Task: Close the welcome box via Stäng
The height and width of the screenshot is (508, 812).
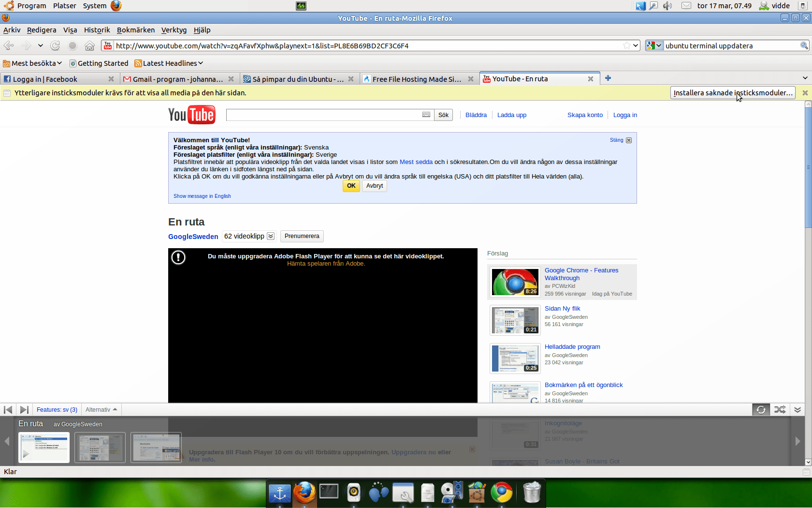Action: pos(621,140)
